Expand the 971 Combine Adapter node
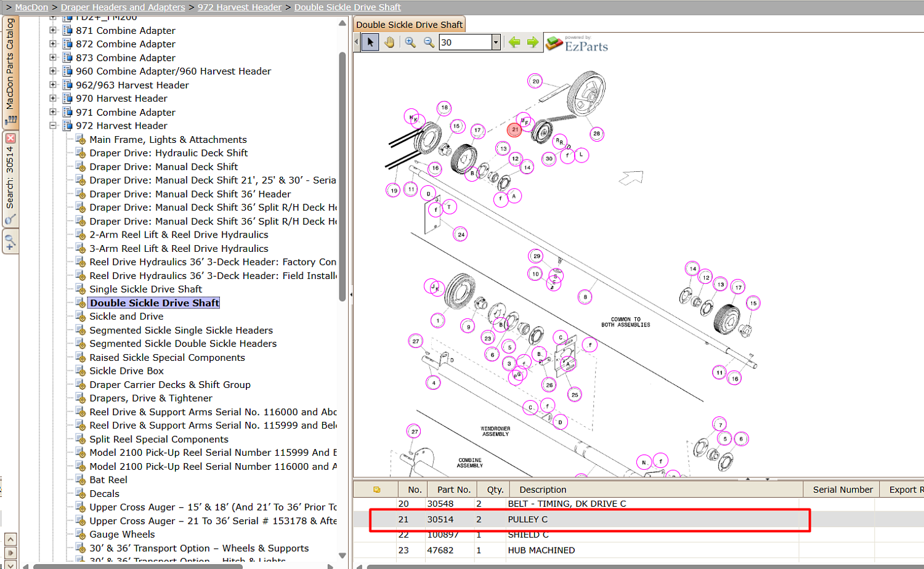The height and width of the screenshot is (569, 924). (x=53, y=112)
